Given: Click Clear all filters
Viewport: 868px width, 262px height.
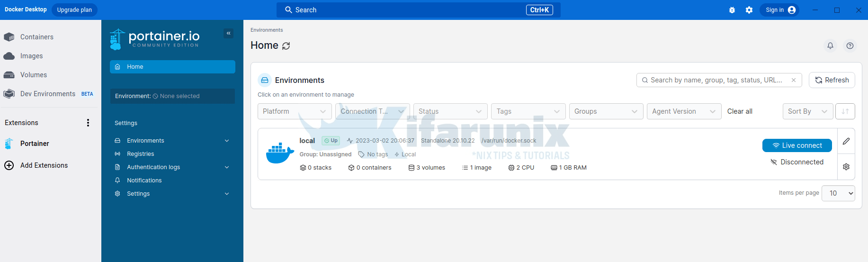Looking at the screenshot, I should [740, 111].
